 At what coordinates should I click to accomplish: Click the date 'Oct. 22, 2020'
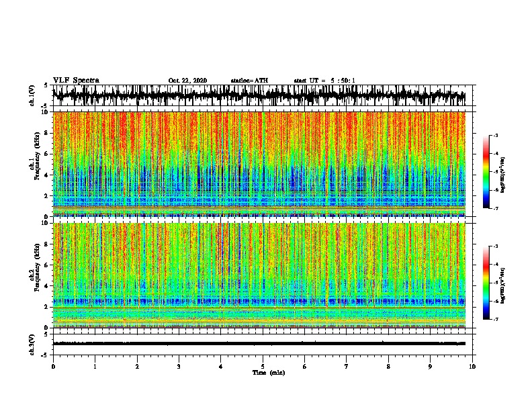[187, 81]
